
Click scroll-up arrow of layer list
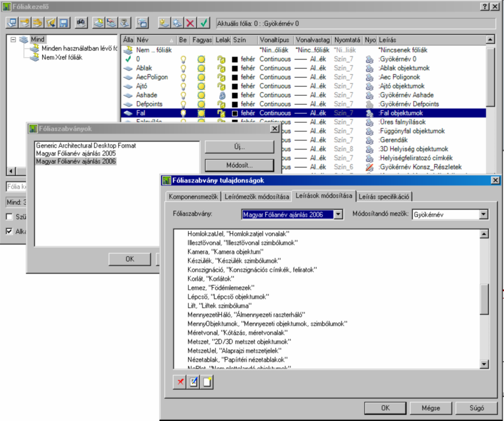[x=490, y=40]
